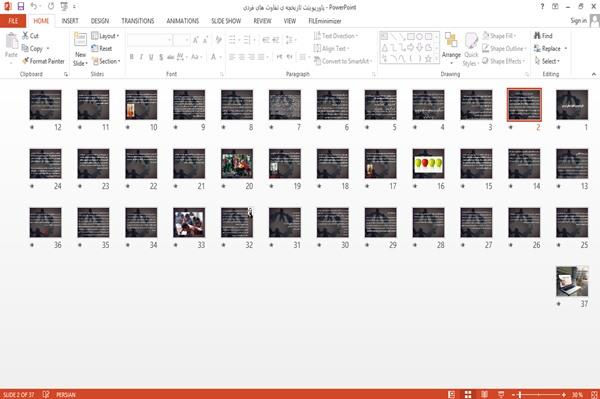This screenshot has width=600, height=399.
Task: Start Slide Show from status bar icon
Action: coord(501,394)
